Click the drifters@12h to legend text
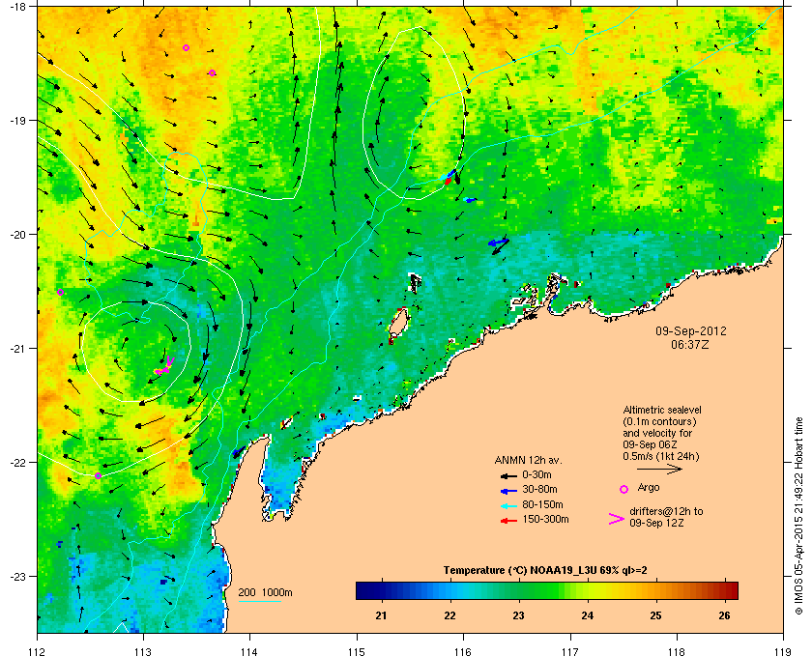 click(x=666, y=511)
